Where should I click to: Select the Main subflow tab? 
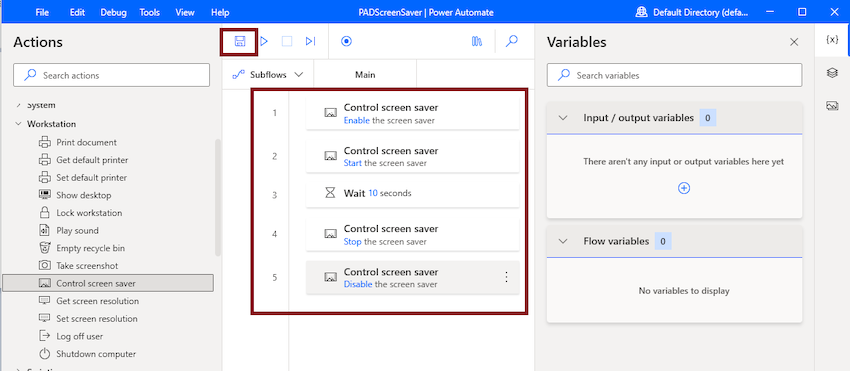point(365,75)
